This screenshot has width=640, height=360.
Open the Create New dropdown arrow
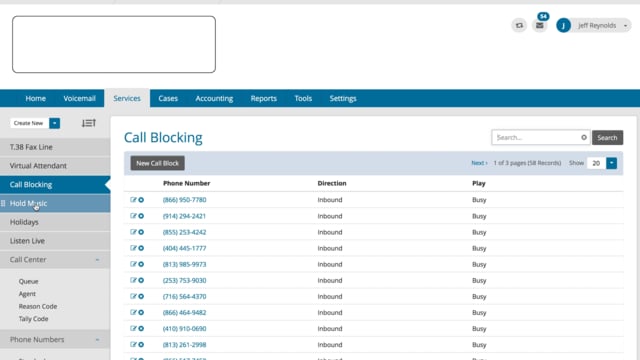(54, 123)
